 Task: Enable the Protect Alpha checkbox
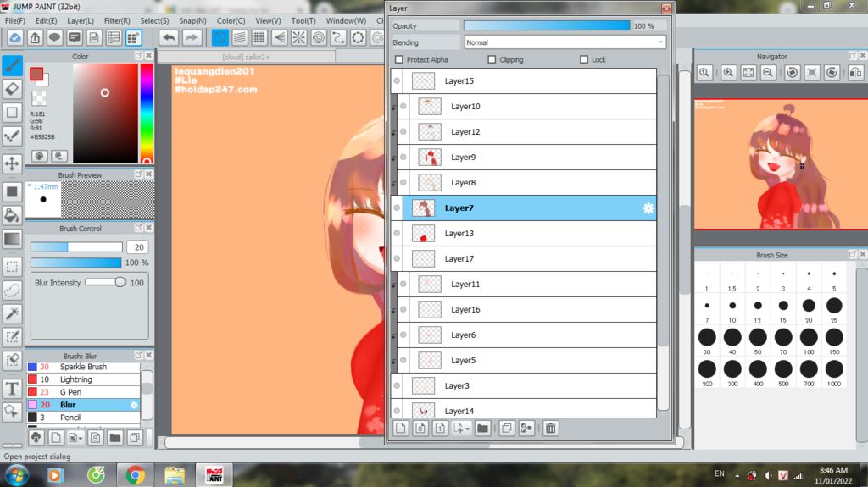pos(399,59)
